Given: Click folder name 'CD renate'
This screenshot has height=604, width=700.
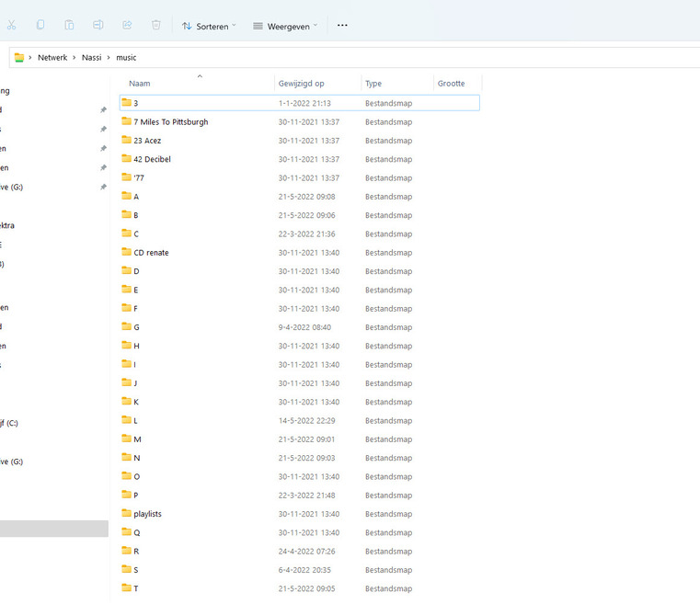Looking at the screenshot, I should pyautogui.click(x=152, y=253).
